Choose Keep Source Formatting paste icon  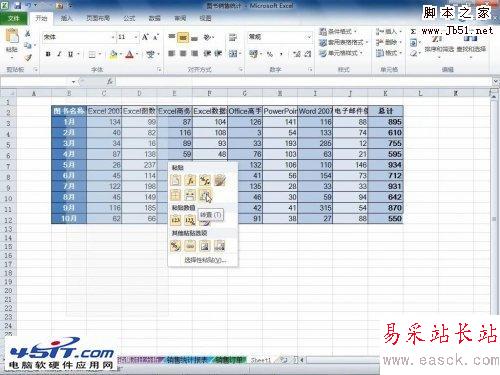[219, 180]
